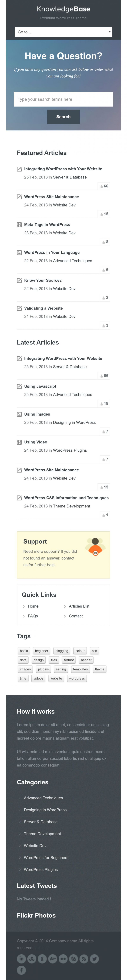Open 'WordPress CSS Information and Techniques' article
This screenshot has height=980, width=127.
[x=66, y=498]
